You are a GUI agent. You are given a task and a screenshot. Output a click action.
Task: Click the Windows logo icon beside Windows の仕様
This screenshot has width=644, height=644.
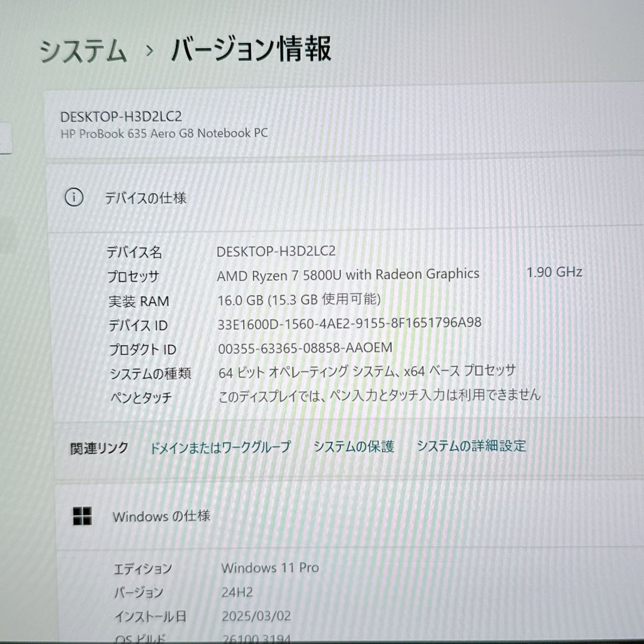[x=82, y=516]
